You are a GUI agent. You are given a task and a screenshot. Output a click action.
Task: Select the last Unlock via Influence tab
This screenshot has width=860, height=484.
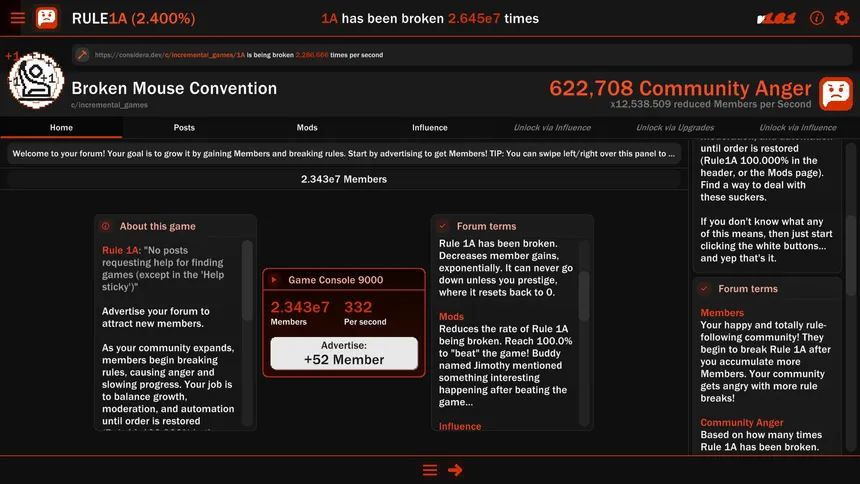798,127
